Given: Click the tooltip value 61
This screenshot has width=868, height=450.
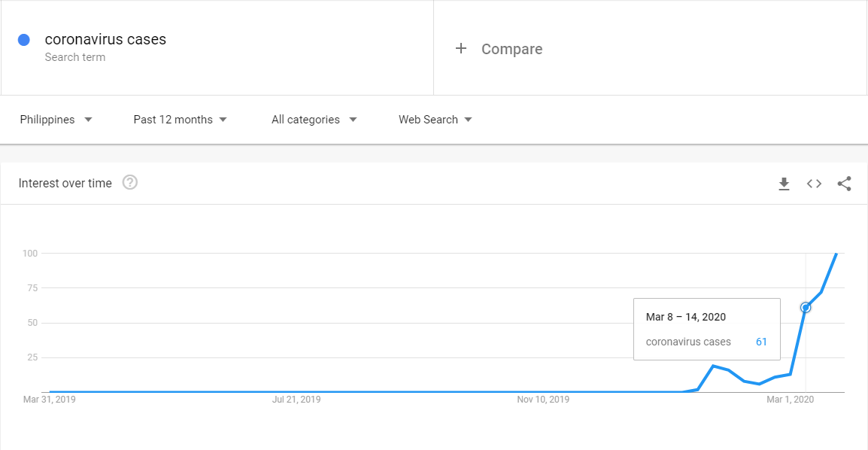Looking at the screenshot, I should (761, 342).
